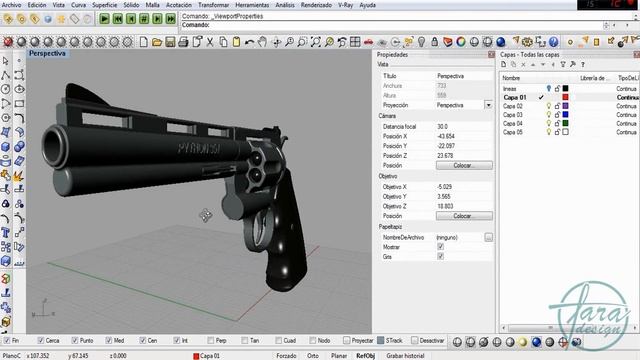Viewport: 640px width, 360px height.
Task: Click the filter funnel icon in Capas panel
Action: [x=563, y=64]
